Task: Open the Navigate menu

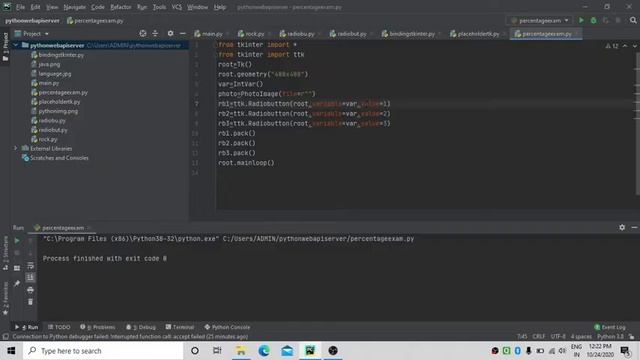Action: pyautogui.click(x=75, y=7)
